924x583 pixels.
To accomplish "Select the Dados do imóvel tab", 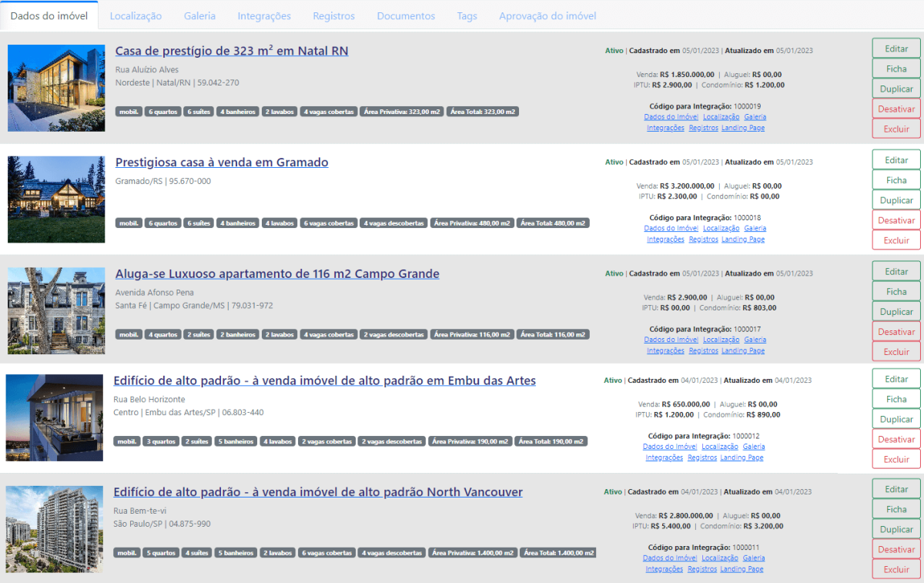I will (x=49, y=15).
